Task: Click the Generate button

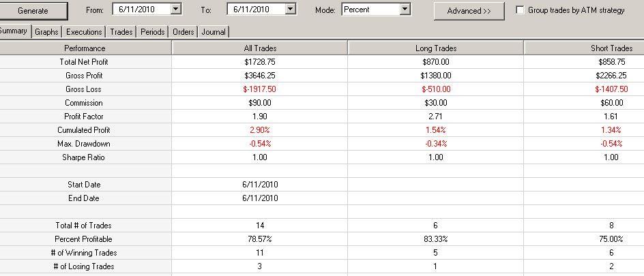Action: coord(33,11)
